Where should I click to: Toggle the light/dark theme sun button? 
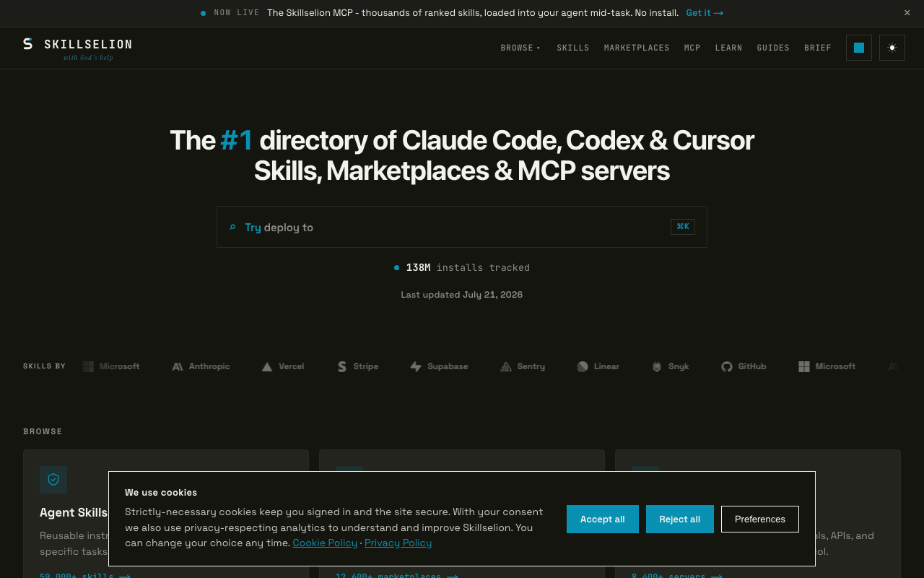[x=892, y=48]
